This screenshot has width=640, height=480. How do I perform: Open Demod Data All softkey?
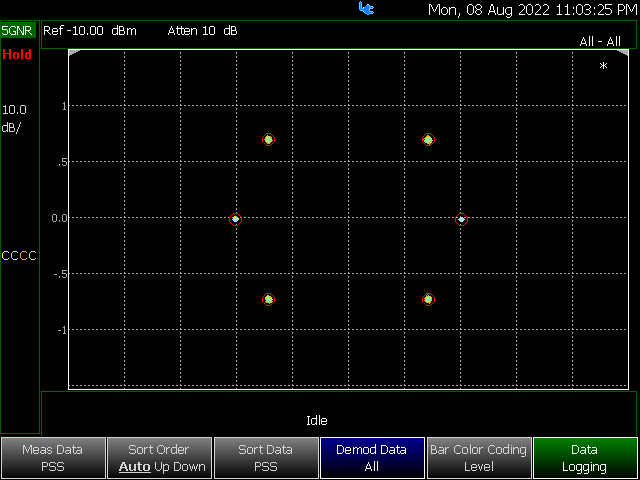click(x=372, y=458)
